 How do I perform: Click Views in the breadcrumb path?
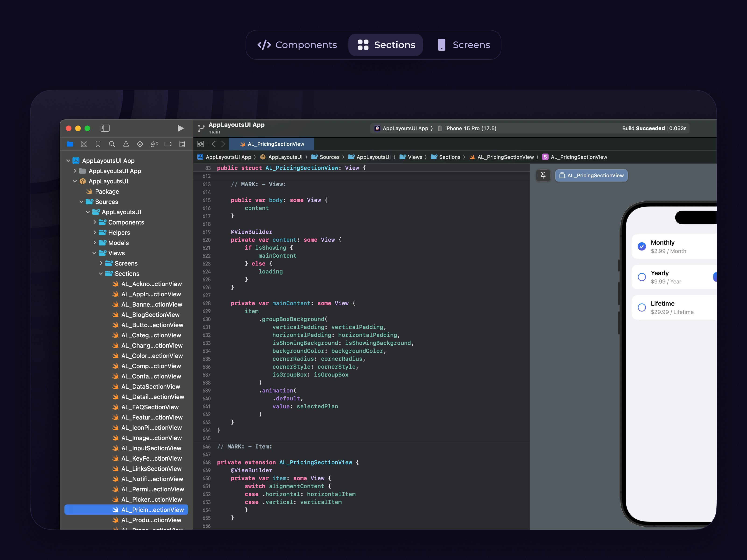click(411, 157)
